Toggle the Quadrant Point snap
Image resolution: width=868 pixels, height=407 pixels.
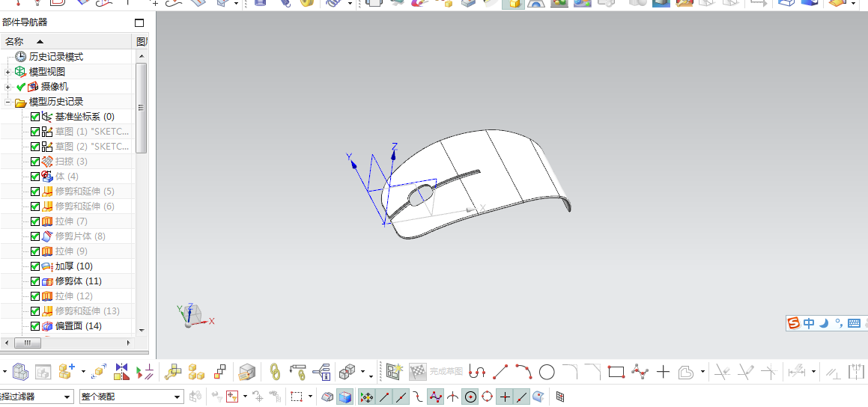pos(487,397)
